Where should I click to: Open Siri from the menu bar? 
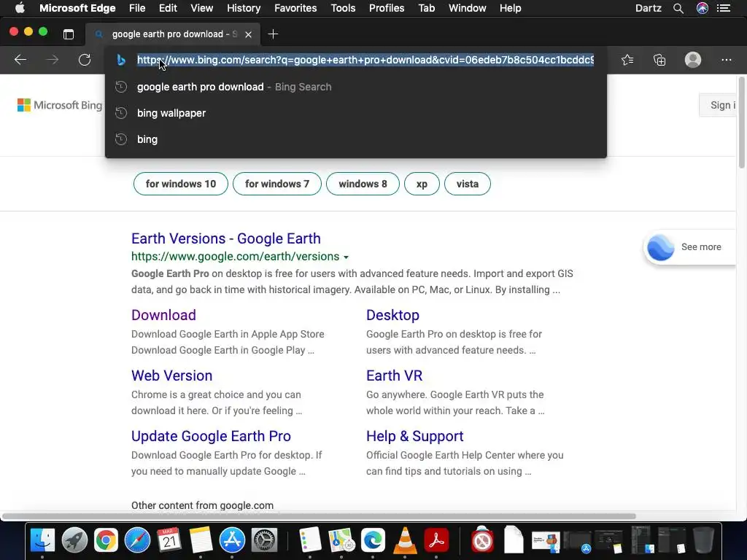703,8
